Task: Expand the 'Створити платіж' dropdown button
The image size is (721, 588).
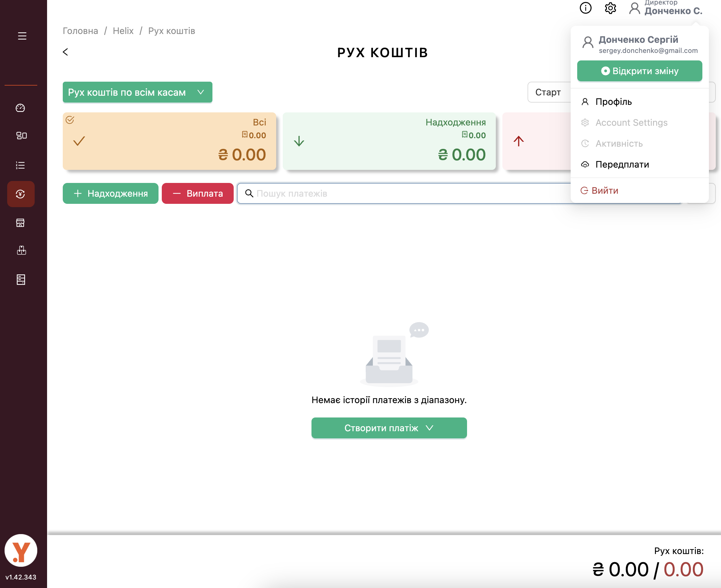Action: point(389,428)
